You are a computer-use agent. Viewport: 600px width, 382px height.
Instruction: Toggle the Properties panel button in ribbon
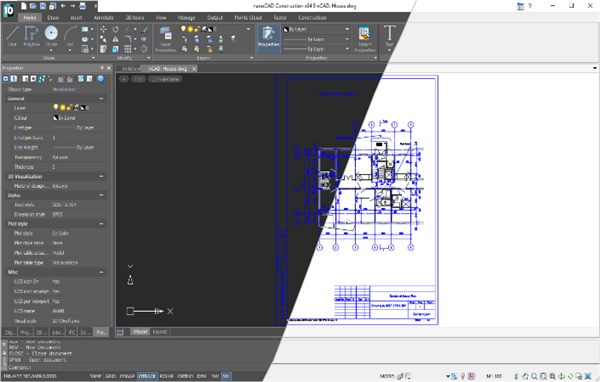(x=269, y=36)
